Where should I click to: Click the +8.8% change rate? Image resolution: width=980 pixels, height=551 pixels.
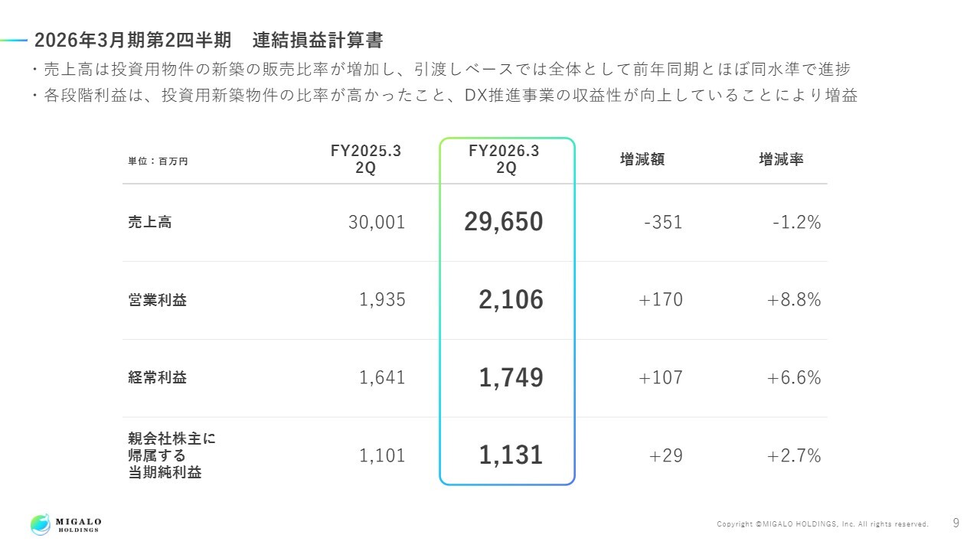pyautogui.click(x=794, y=300)
